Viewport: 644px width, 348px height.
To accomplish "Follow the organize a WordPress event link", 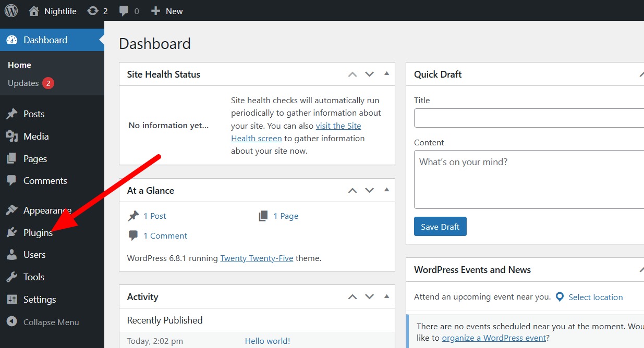I will tap(494, 338).
